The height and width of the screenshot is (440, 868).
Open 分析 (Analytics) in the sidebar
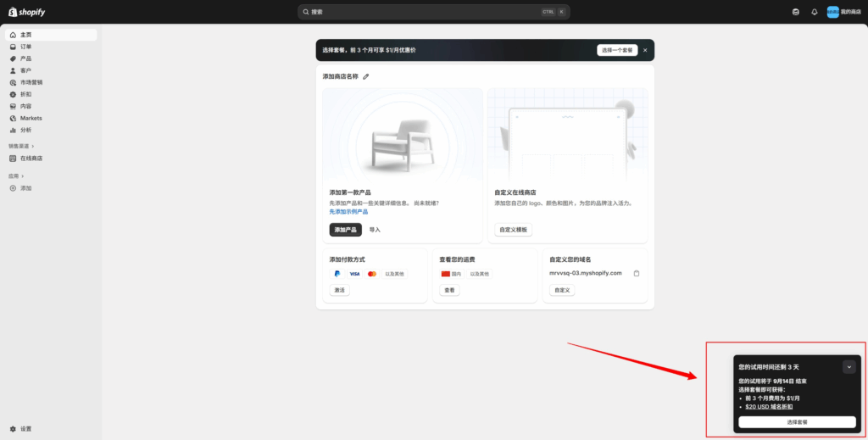25,130
